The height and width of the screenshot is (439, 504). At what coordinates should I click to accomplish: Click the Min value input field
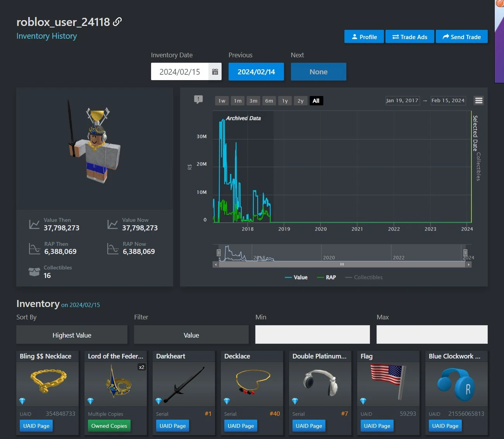tap(313, 334)
